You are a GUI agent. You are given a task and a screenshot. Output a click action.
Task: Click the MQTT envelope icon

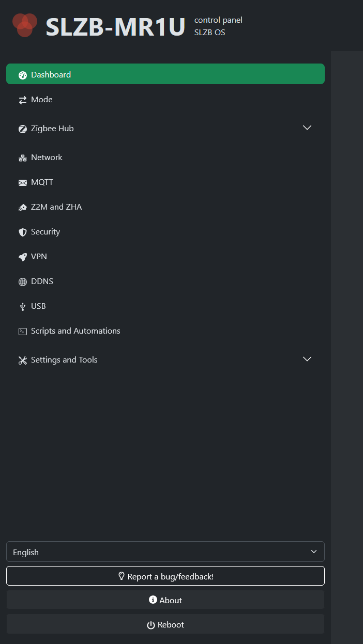click(x=23, y=183)
